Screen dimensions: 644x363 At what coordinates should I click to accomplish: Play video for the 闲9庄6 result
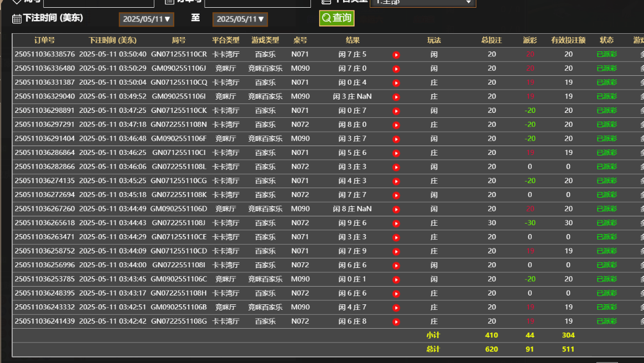(x=396, y=223)
